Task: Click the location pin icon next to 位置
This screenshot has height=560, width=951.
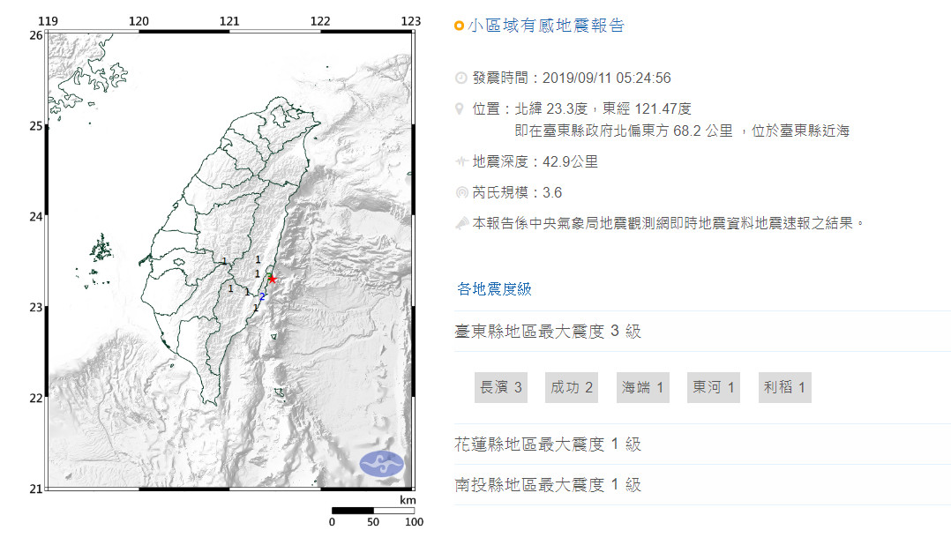Action: click(459, 108)
